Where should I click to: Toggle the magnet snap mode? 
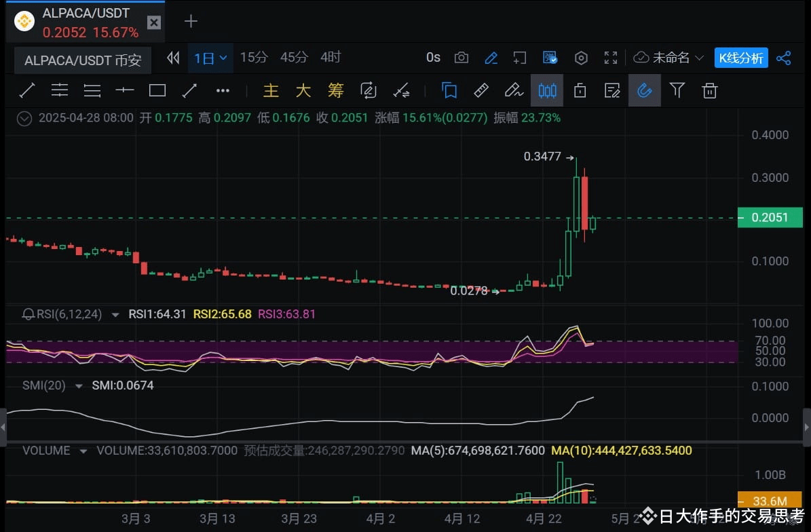[645, 90]
